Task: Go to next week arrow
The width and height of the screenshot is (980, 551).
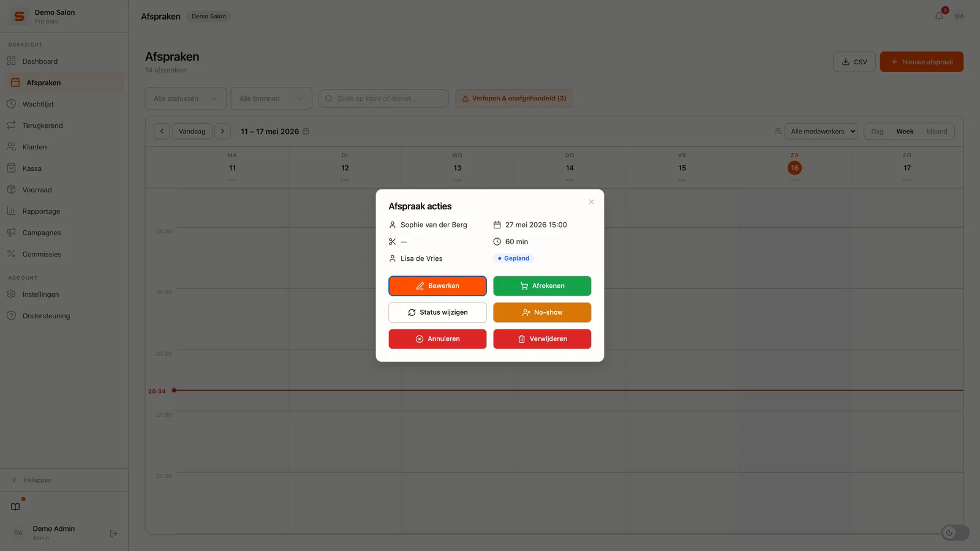Action: [222, 131]
